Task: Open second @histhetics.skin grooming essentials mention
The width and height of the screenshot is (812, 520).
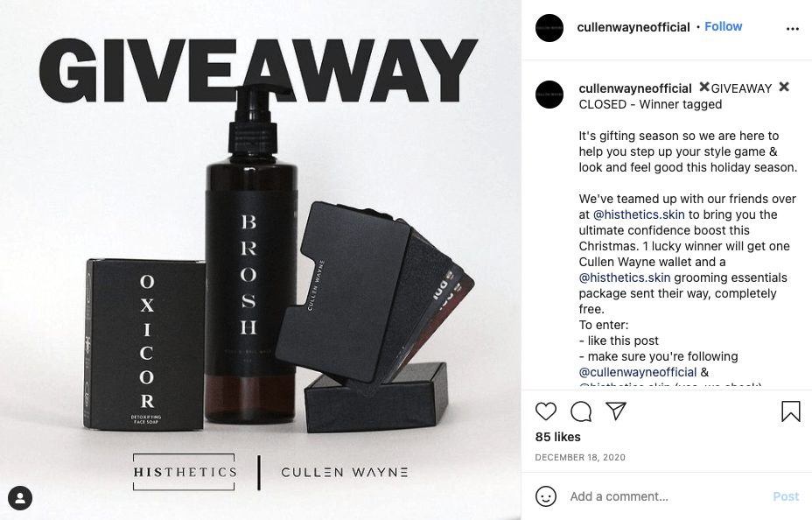Action: tap(625, 278)
